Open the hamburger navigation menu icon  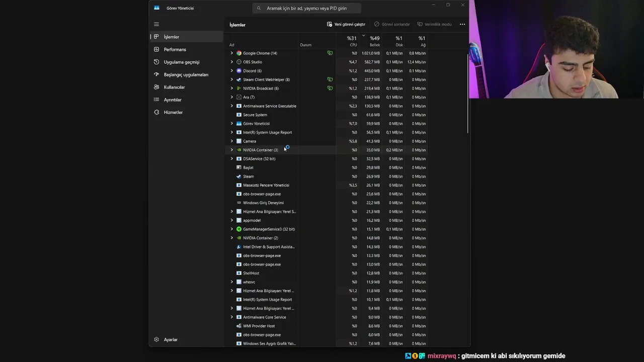point(156,24)
